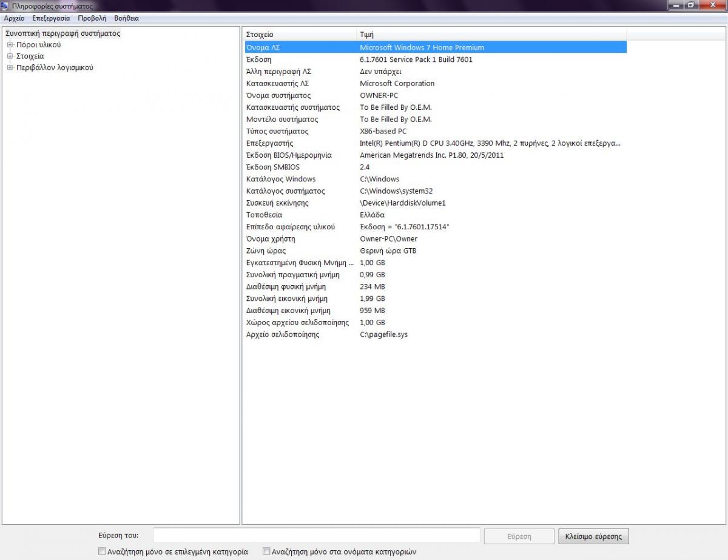728x560 pixels.
Task: Select the Περιβάλλον λογισμικού category
Action: click(x=55, y=68)
